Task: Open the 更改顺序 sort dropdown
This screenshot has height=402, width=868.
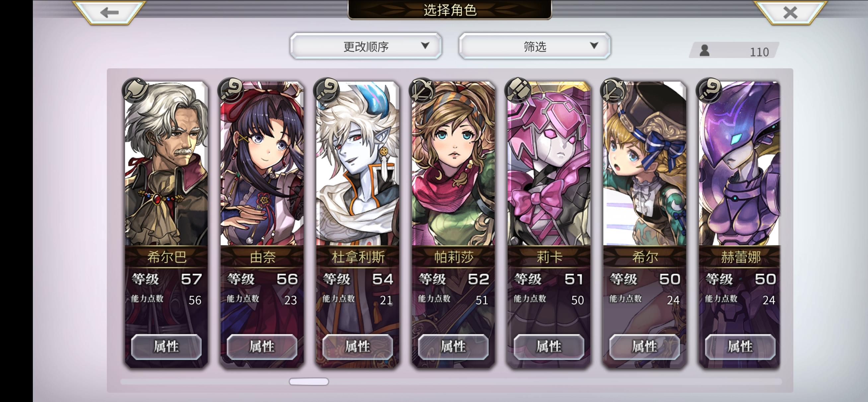Action: 366,46
